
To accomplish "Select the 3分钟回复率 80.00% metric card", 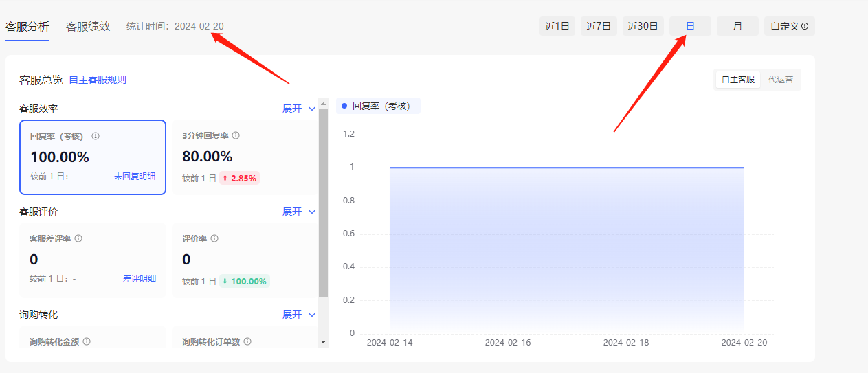I will point(245,157).
